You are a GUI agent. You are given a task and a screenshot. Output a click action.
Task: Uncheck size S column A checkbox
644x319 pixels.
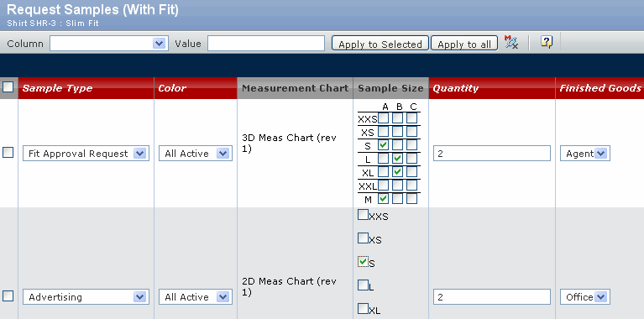pyautogui.click(x=383, y=145)
